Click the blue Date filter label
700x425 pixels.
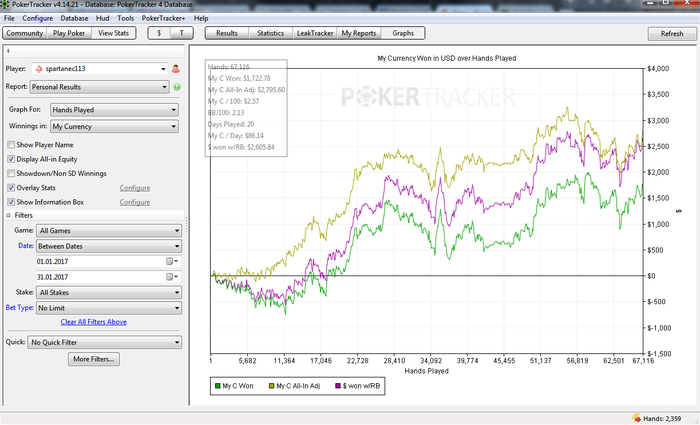tap(25, 246)
